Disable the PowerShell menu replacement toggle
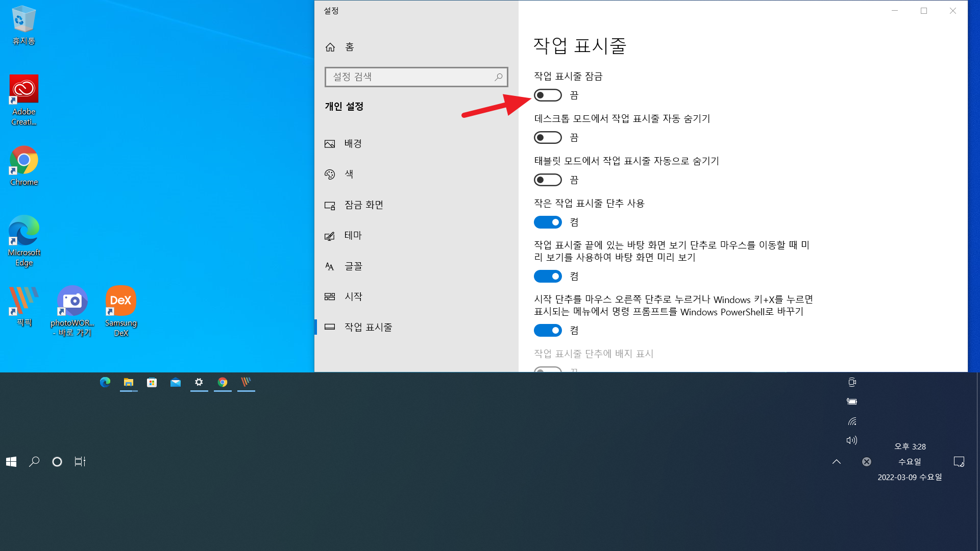This screenshot has height=551, width=980. click(x=548, y=331)
